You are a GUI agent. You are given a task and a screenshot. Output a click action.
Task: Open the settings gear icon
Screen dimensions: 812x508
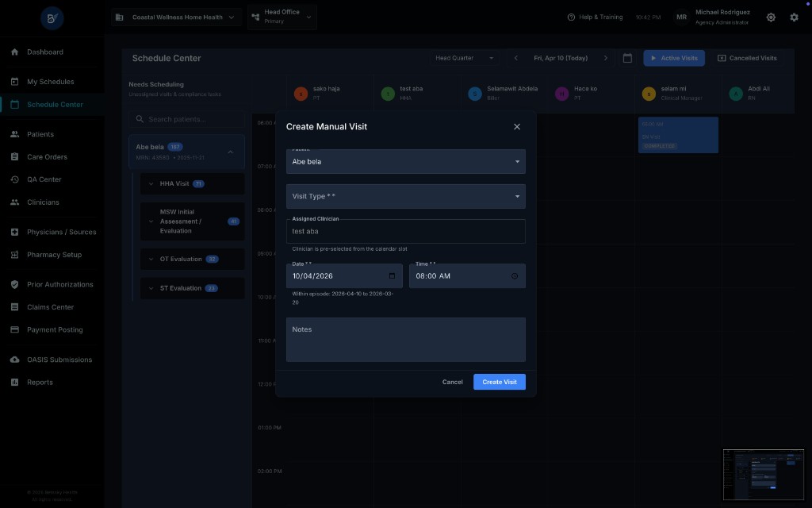point(794,17)
